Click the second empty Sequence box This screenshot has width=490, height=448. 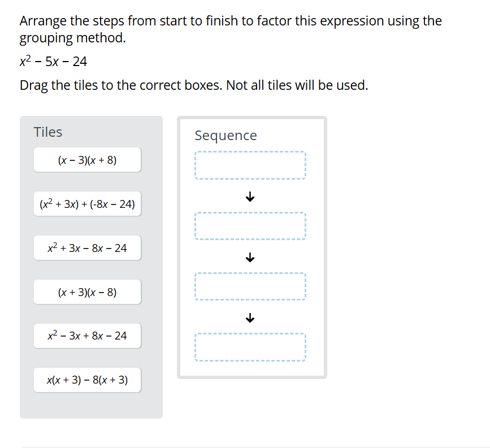point(250,225)
